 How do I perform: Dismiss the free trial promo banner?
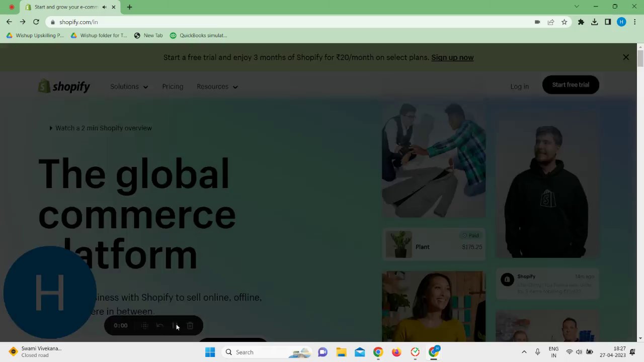(626, 57)
